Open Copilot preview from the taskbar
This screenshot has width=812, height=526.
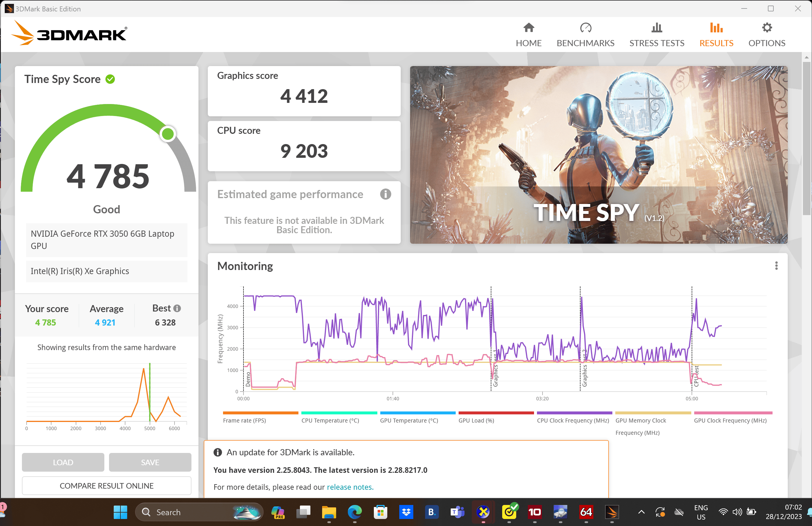[278, 512]
